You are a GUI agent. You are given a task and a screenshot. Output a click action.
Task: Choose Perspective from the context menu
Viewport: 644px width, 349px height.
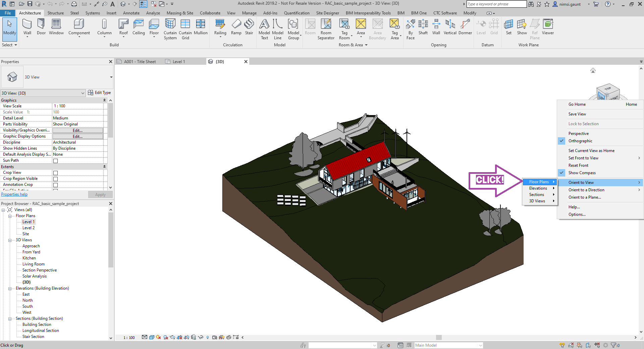click(x=578, y=134)
